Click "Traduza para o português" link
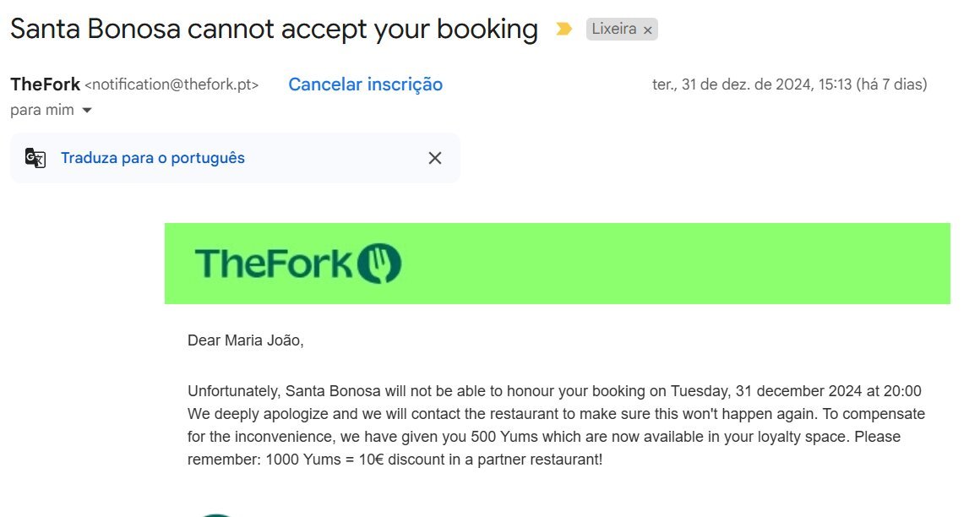The image size is (980, 517). [x=153, y=158]
